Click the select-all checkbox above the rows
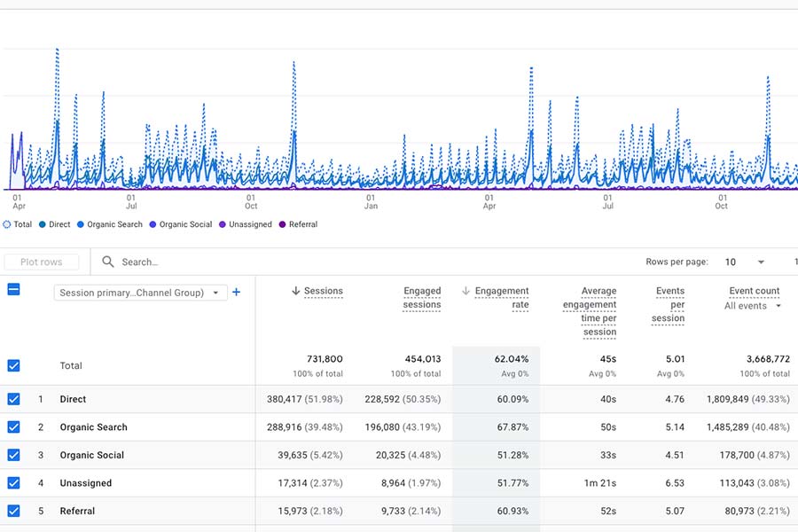The image size is (798, 532). 12,289
